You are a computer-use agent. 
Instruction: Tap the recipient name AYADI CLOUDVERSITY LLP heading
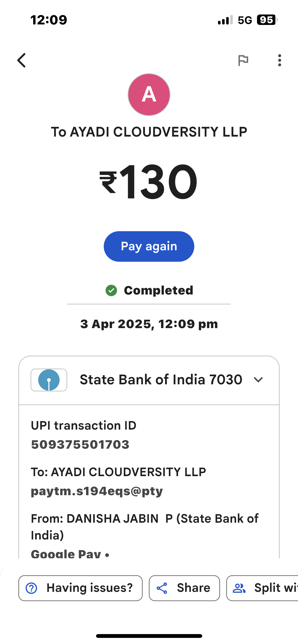pyautogui.click(x=149, y=132)
